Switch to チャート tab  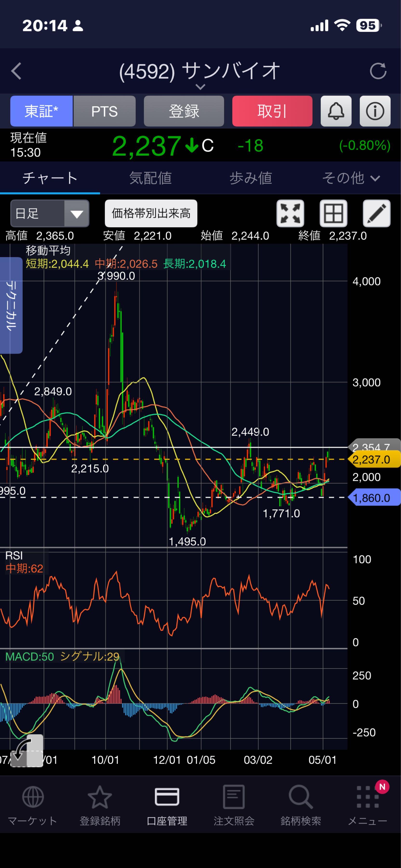coord(50,178)
